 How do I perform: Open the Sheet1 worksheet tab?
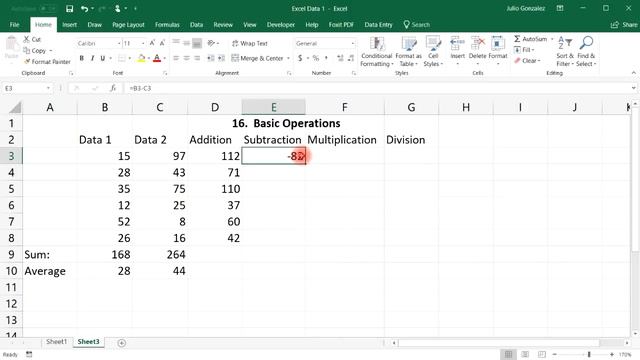pos(56,342)
